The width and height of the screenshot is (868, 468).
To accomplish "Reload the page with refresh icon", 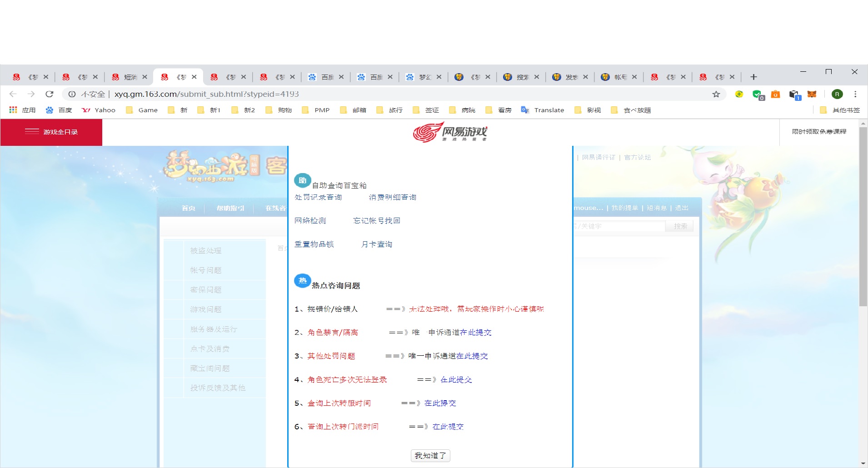I will (x=50, y=94).
